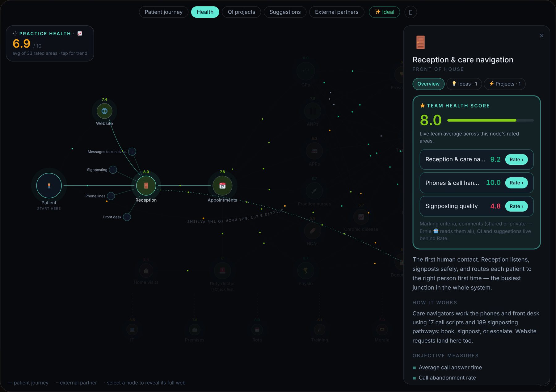
Task: Click the trend chart icon beside Practice Health
Action: pos(80,33)
